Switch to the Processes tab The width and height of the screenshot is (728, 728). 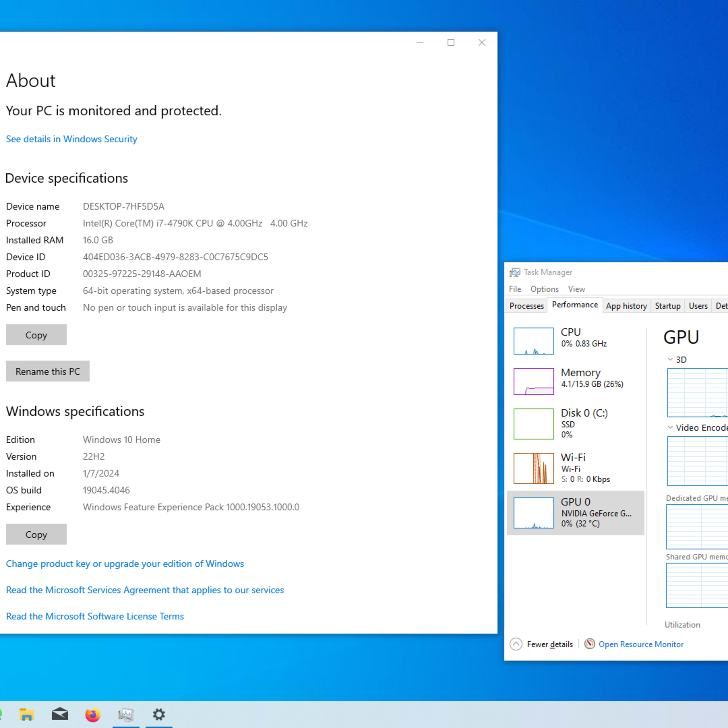[x=526, y=306]
